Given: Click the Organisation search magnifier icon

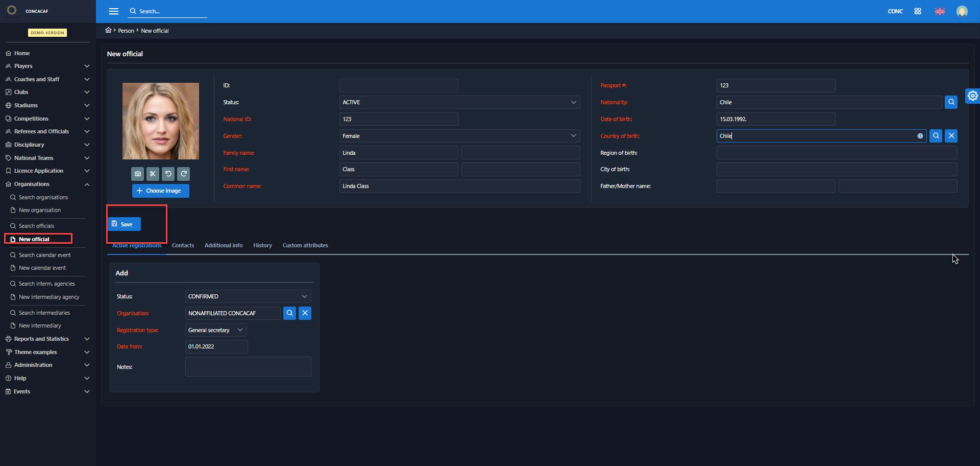Looking at the screenshot, I should (289, 313).
